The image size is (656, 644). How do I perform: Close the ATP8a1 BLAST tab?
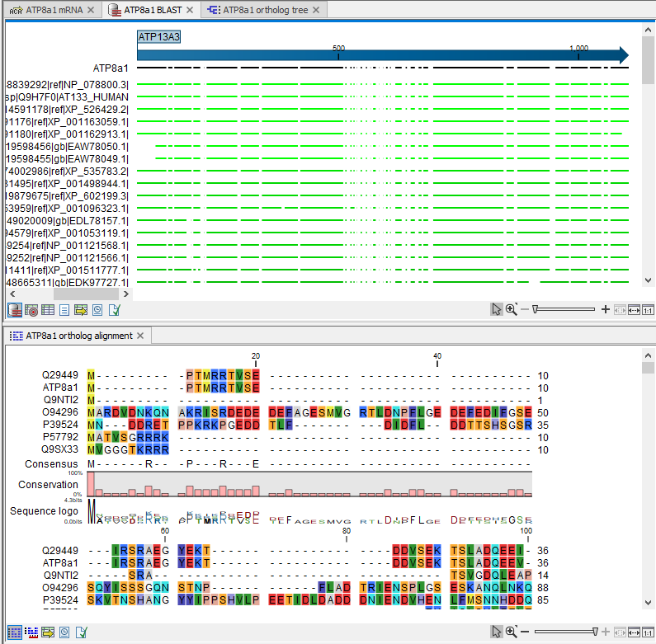point(190,10)
